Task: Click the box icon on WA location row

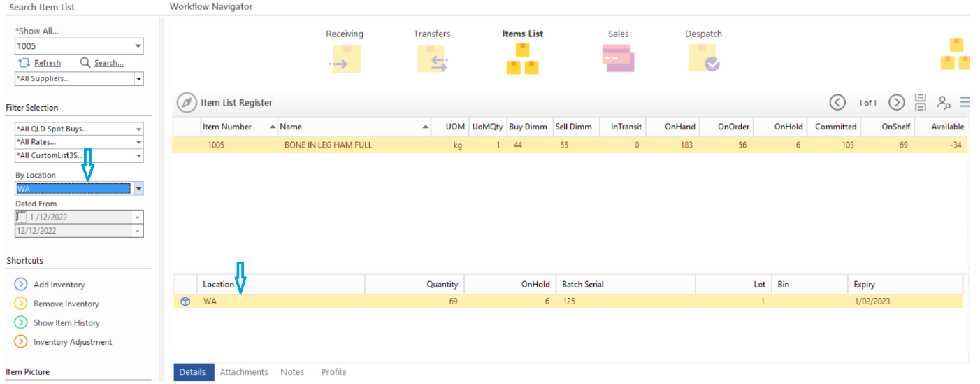Action: (185, 301)
